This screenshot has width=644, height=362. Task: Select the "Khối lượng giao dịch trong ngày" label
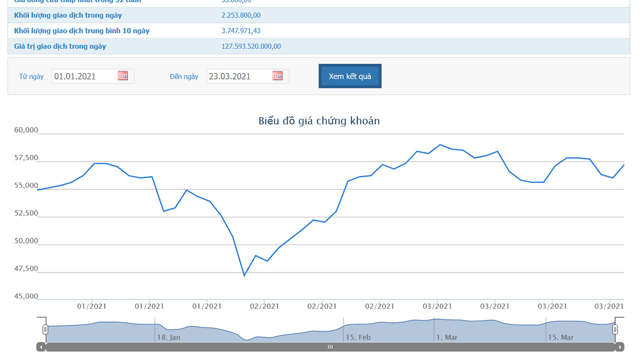(x=68, y=15)
